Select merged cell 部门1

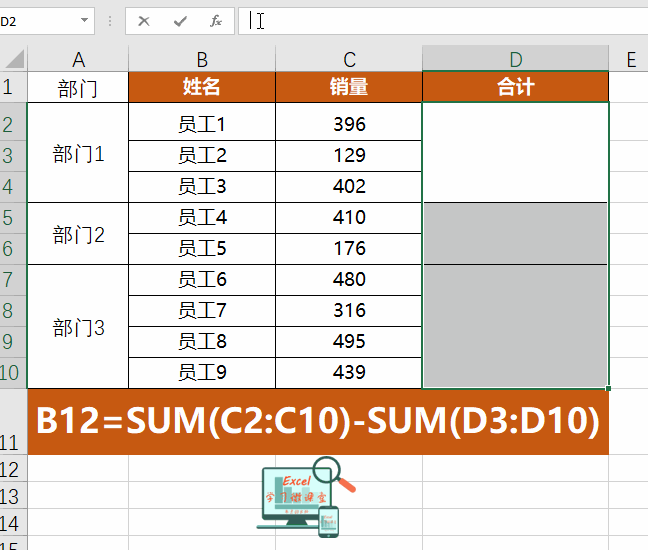[78, 153]
